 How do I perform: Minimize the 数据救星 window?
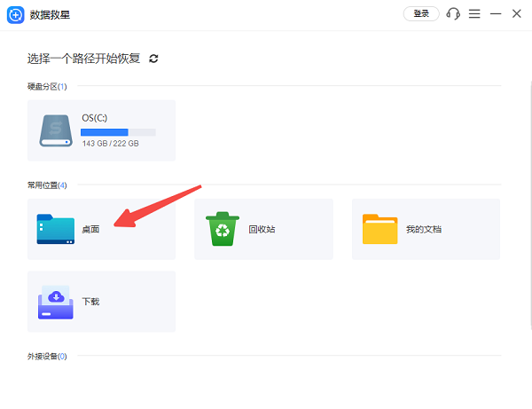pyautogui.click(x=496, y=14)
